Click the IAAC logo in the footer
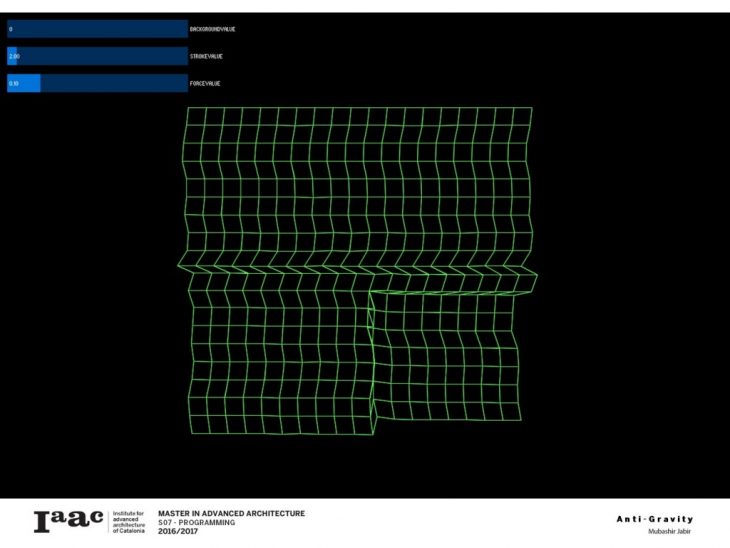Image resolution: width=730 pixels, height=548 pixels. click(69, 521)
